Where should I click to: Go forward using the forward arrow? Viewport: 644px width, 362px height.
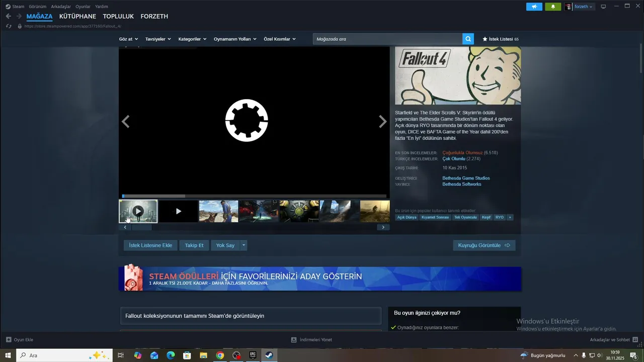[x=19, y=16]
